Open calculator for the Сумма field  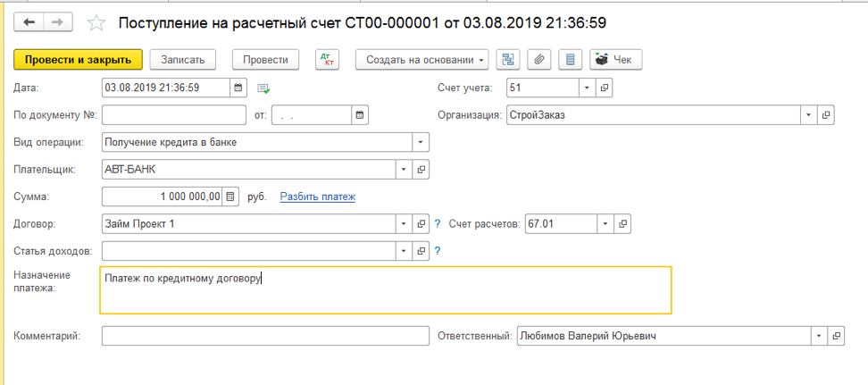(x=230, y=197)
